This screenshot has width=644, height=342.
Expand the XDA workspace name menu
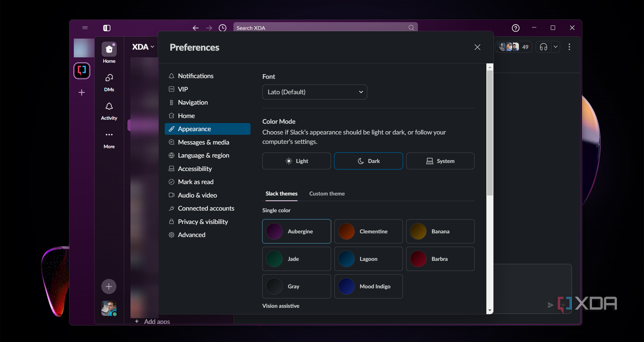tap(143, 47)
